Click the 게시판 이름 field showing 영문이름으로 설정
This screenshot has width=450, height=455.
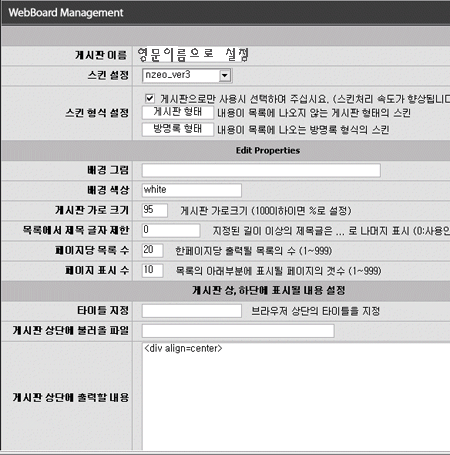(193, 55)
